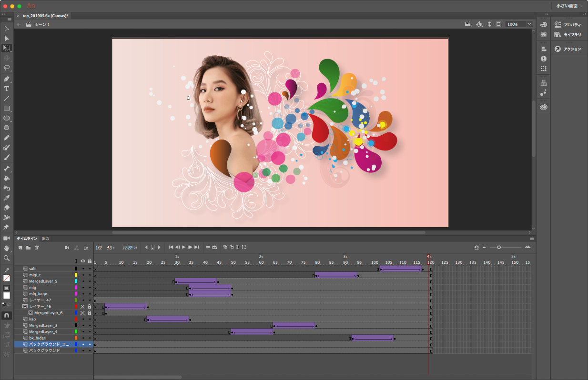Click the Eyedropper tool
This screenshot has width=588, height=380.
pos(7,198)
